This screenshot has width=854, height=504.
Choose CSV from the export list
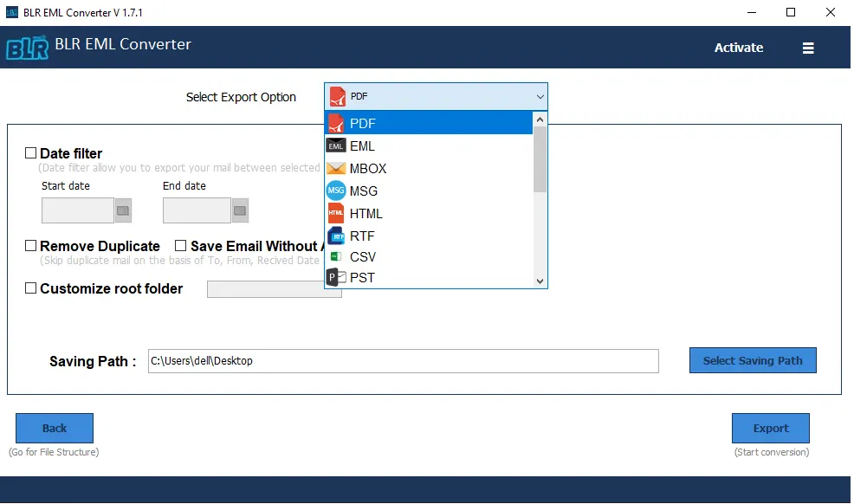point(429,256)
